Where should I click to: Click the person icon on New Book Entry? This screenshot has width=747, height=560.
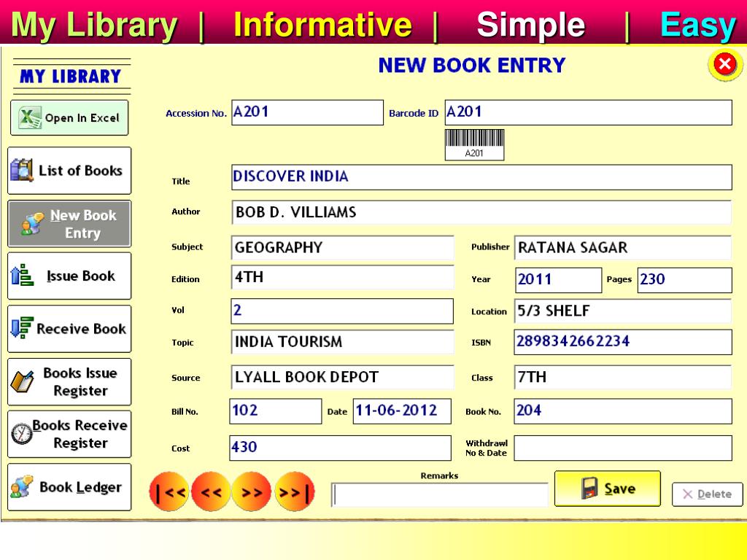(32, 224)
